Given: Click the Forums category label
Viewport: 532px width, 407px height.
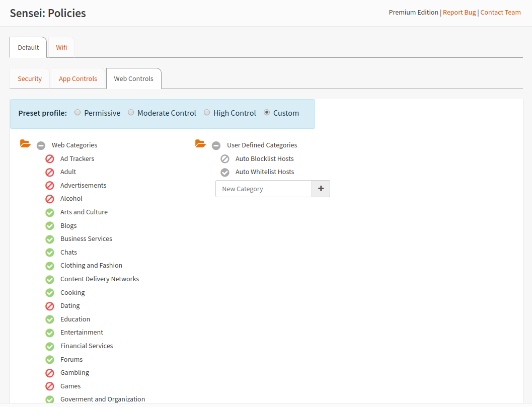Looking at the screenshot, I should 71,359.
